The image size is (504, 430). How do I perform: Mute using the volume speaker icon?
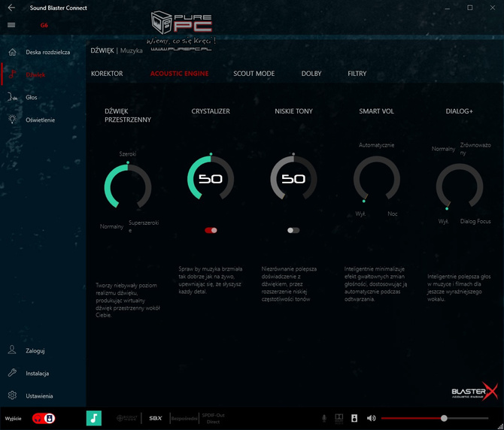(372, 418)
